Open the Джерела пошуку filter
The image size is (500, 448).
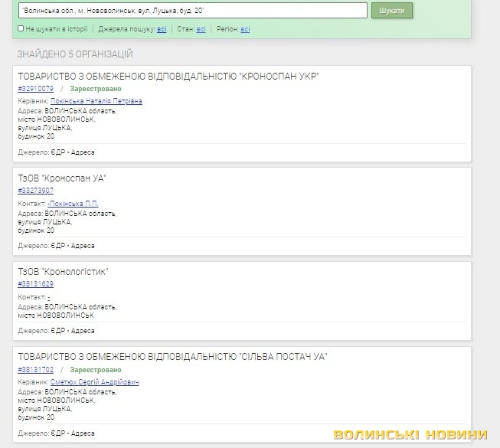pos(162,29)
